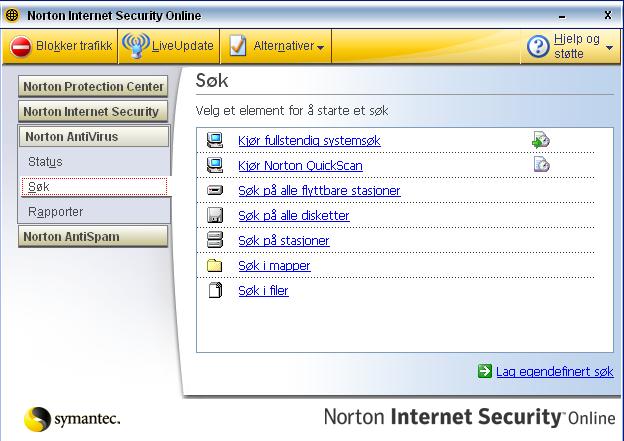
Task: Click the Blokker trafikk red stop icon
Action: click(x=21, y=46)
